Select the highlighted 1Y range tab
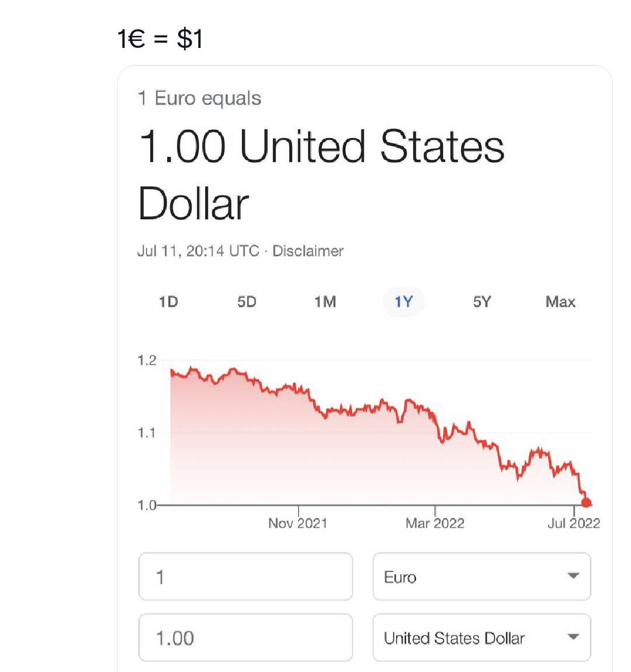Viewport: 631px width, 672px height. point(403,302)
